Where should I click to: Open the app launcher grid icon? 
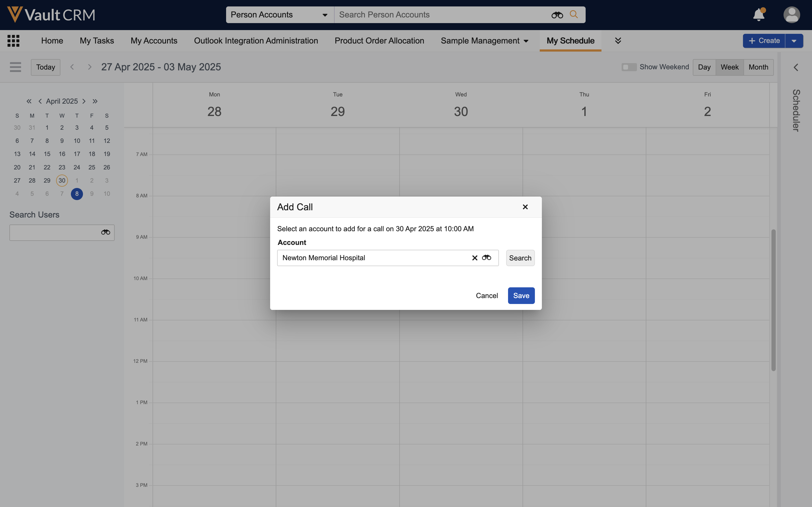point(13,41)
